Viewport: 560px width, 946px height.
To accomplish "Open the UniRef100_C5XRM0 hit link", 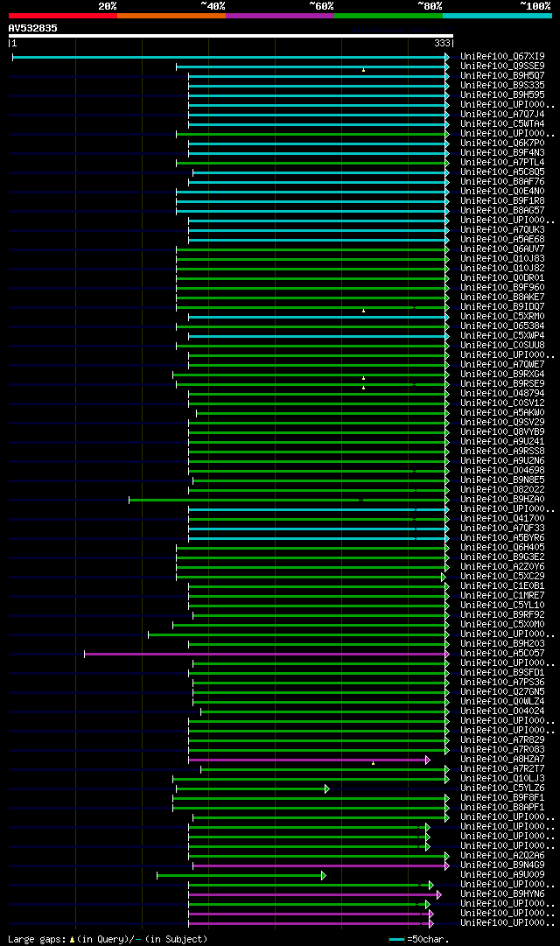I will (x=502, y=318).
